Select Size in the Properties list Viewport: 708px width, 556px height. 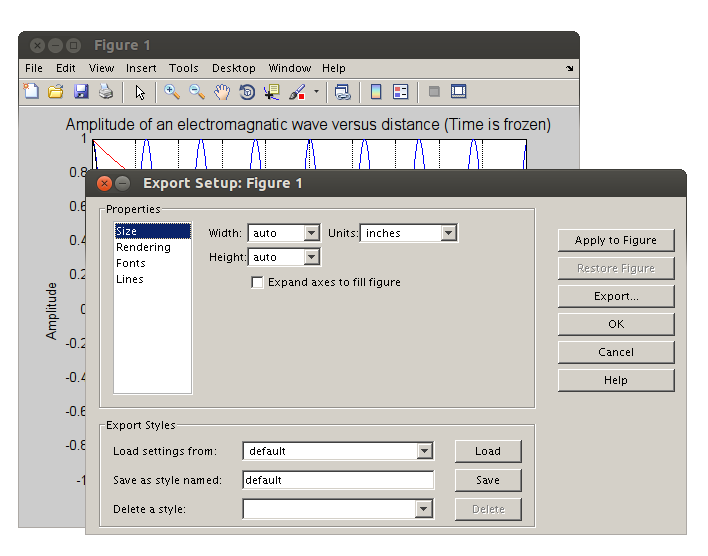[x=153, y=231]
